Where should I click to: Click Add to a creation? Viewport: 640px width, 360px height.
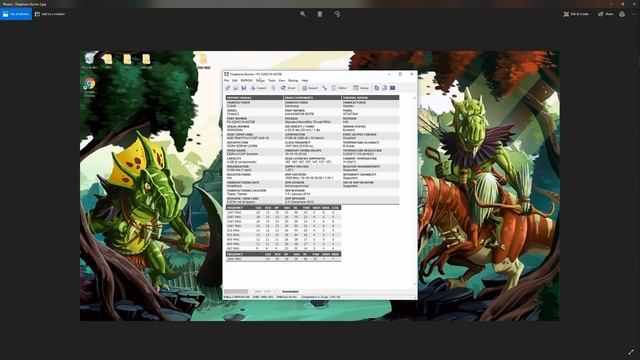(x=50, y=14)
